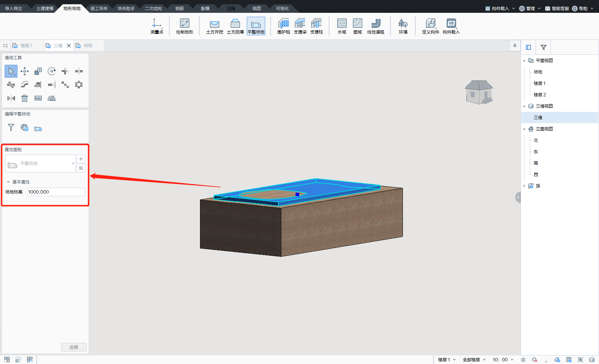Pick the rotate tool
This screenshot has height=364, width=599.
[x=52, y=71]
